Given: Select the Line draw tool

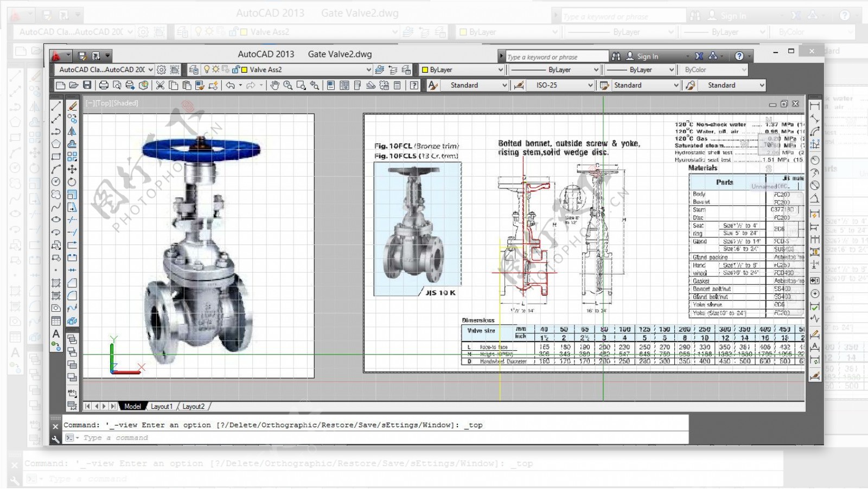Looking at the screenshot, I should [56, 106].
